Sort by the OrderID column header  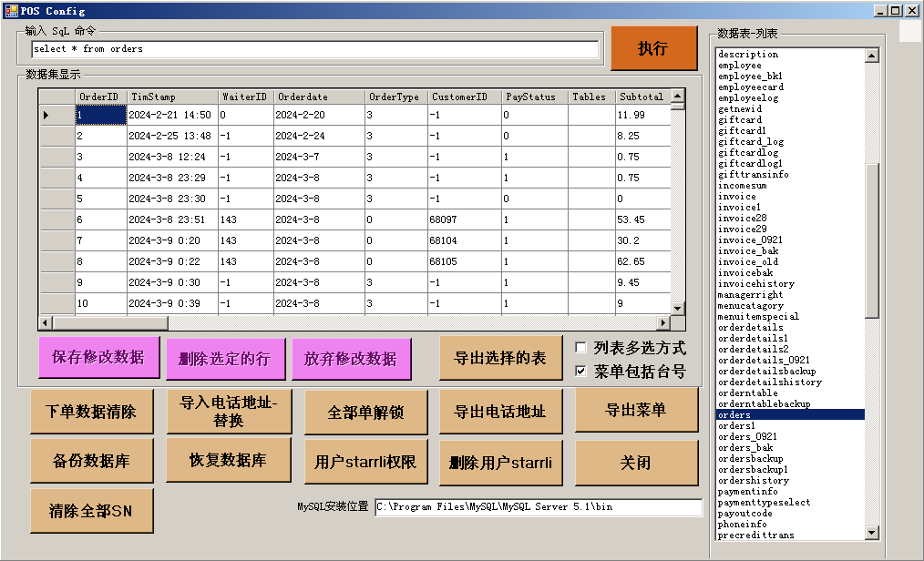(98, 97)
